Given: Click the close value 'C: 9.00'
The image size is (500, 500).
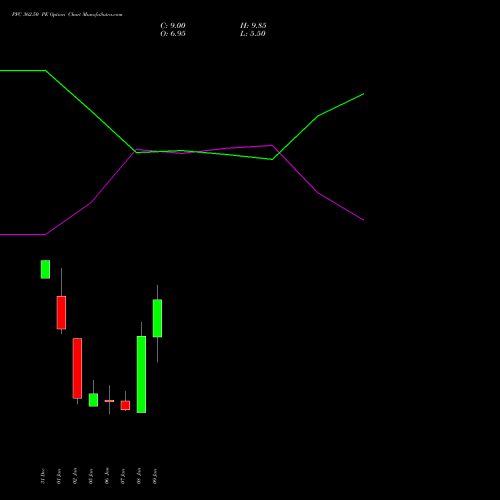Looking at the screenshot, I should [x=173, y=26].
